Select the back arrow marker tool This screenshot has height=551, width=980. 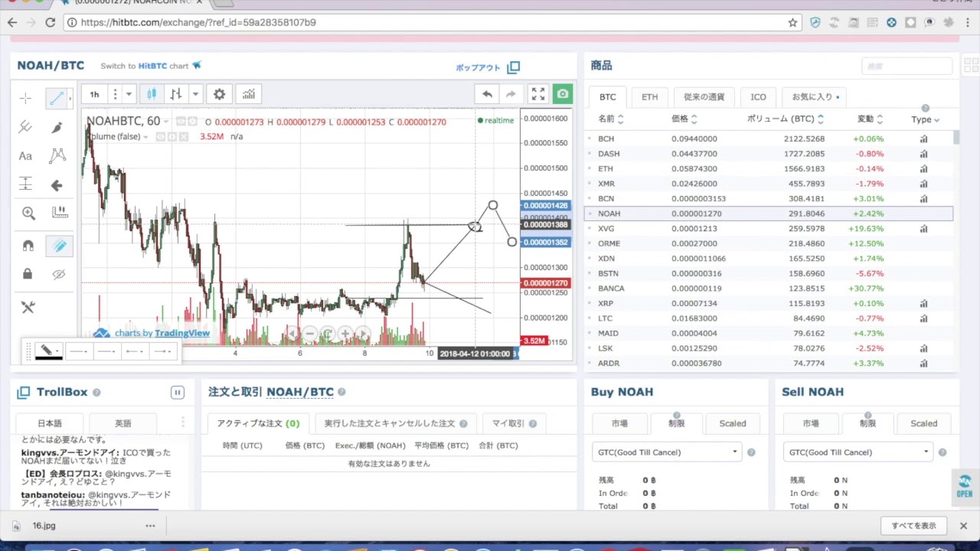tap(57, 185)
